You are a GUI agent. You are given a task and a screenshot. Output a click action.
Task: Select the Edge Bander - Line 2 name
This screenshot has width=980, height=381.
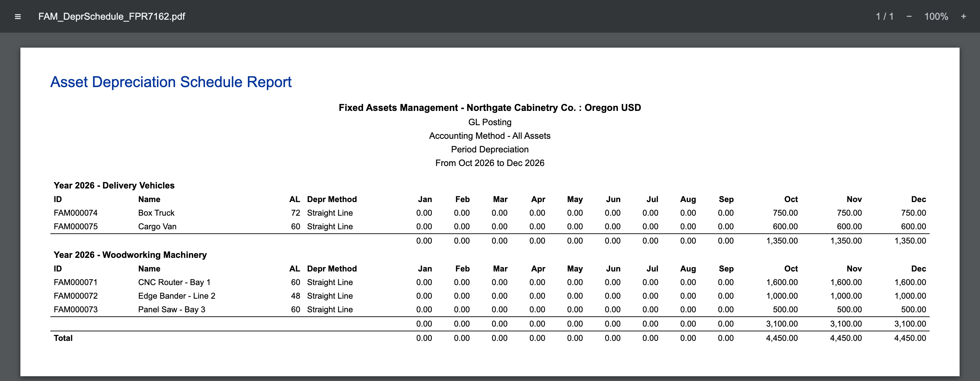(x=177, y=296)
